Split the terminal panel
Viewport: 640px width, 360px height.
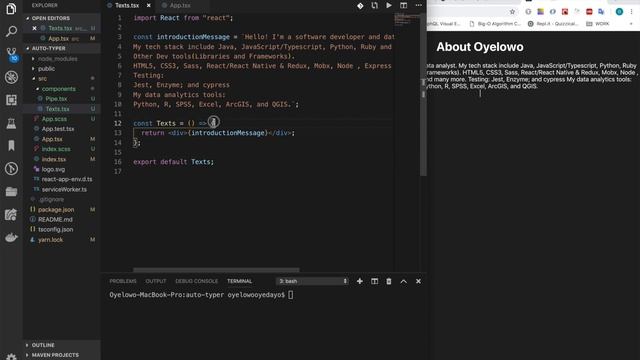point(374,281)
